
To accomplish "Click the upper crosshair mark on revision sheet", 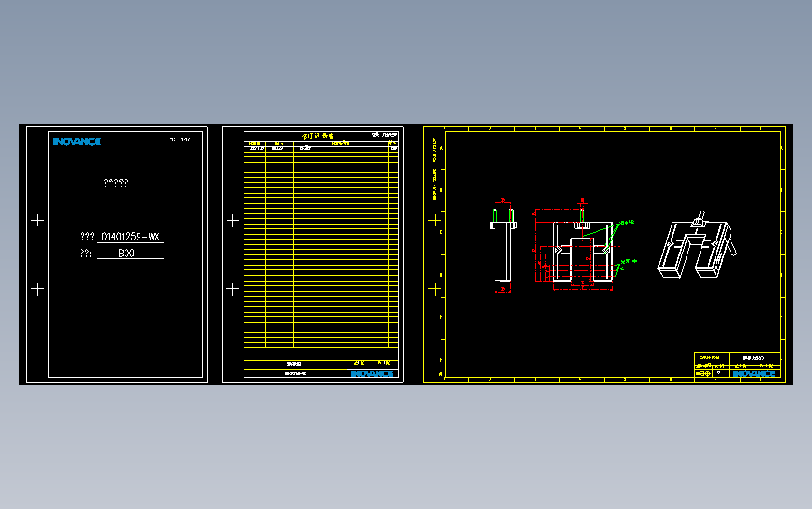I will (x=232, y=221).
